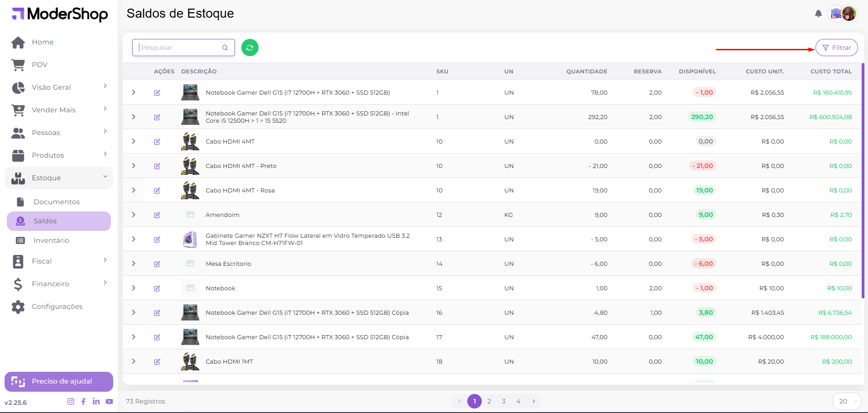This screenshot has width=868, height=413.
Task: Expand Vender Mais menu
Action: coord(59,110)
